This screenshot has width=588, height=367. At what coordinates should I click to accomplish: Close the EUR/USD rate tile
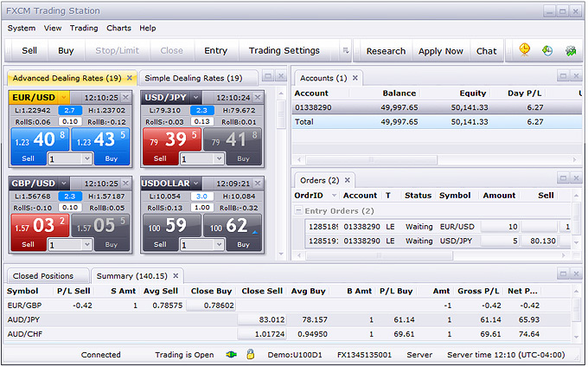click(x=126, y=98)
